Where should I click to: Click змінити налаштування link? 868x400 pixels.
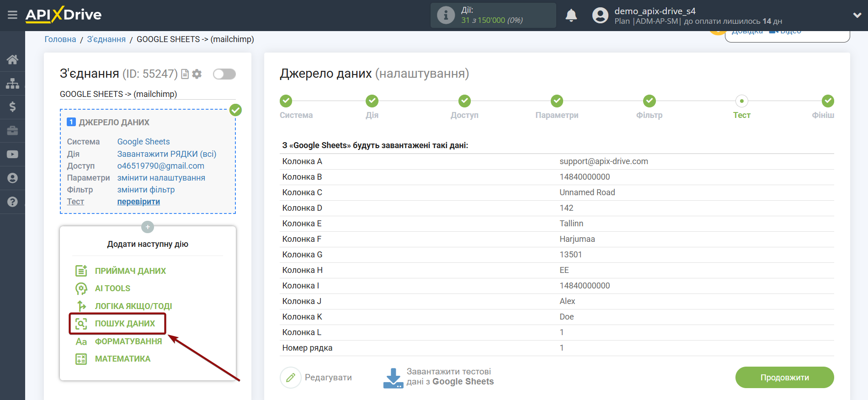coord(161,178)
